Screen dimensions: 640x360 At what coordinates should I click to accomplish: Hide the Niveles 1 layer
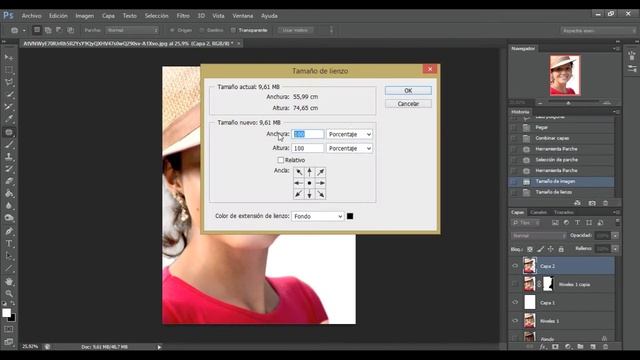tap(515, 321)
